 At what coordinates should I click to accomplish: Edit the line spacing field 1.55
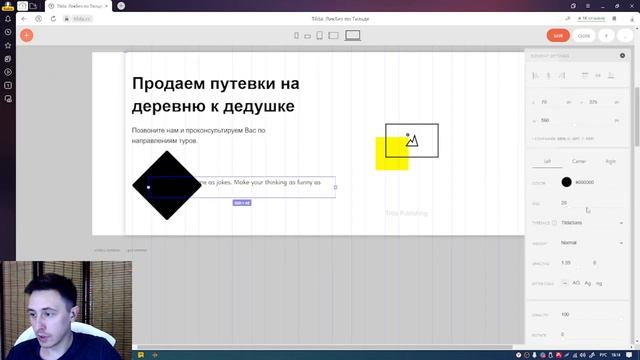pos(566,263)
